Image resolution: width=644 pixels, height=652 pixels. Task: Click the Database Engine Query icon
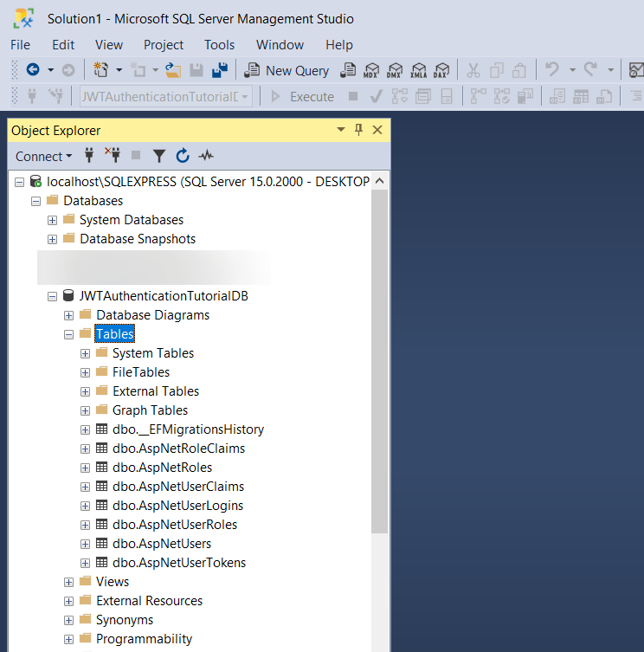[348, 70]
